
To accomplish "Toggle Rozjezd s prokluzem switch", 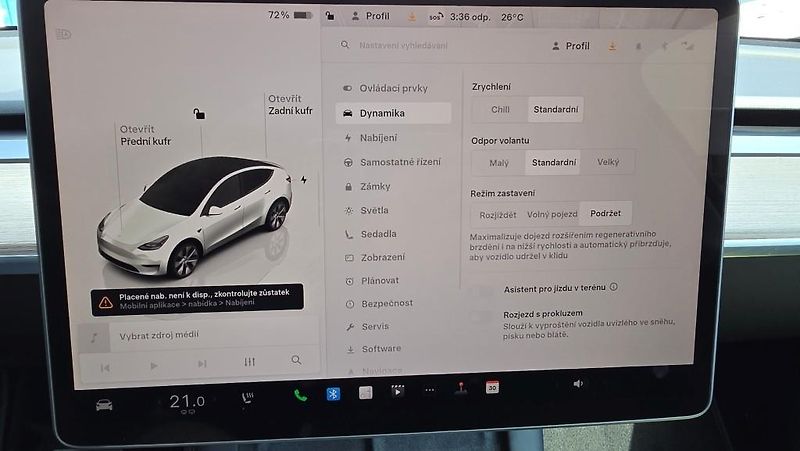I will click(x=481, y=316).
